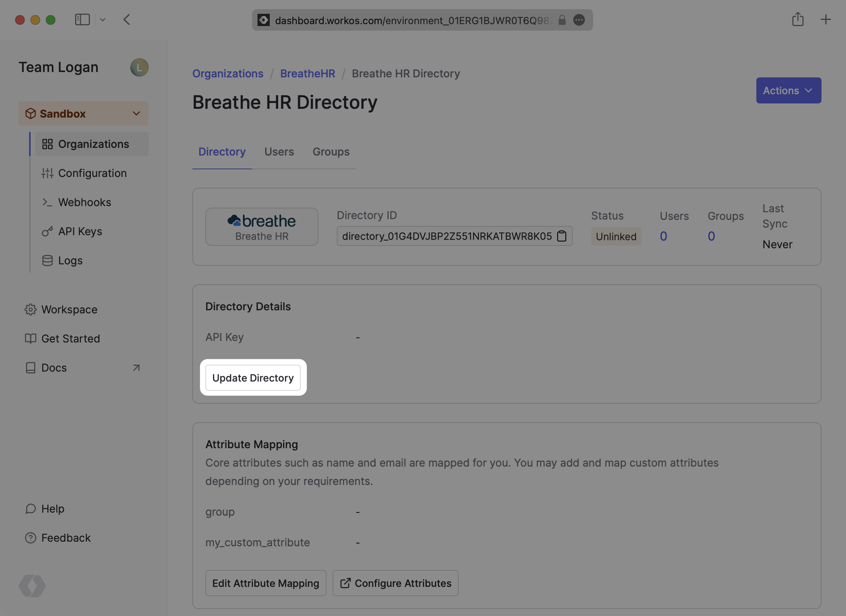Toggle the browser sidebar icon
Viewport: 846px width, 616px height.
pos(82,20)
